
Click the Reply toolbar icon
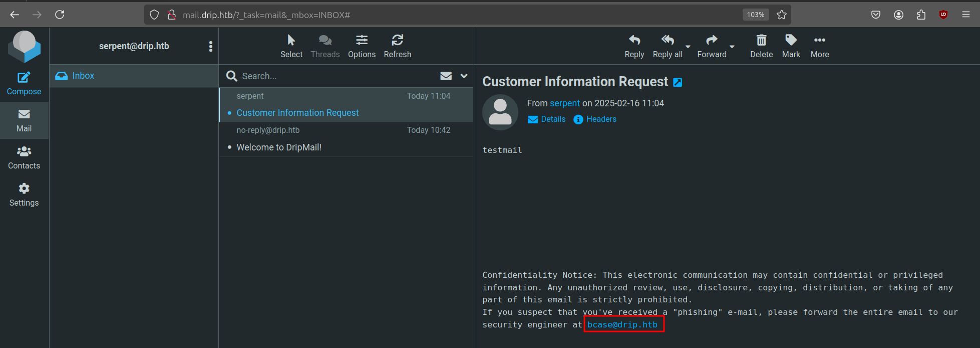[x=634, y=41]
